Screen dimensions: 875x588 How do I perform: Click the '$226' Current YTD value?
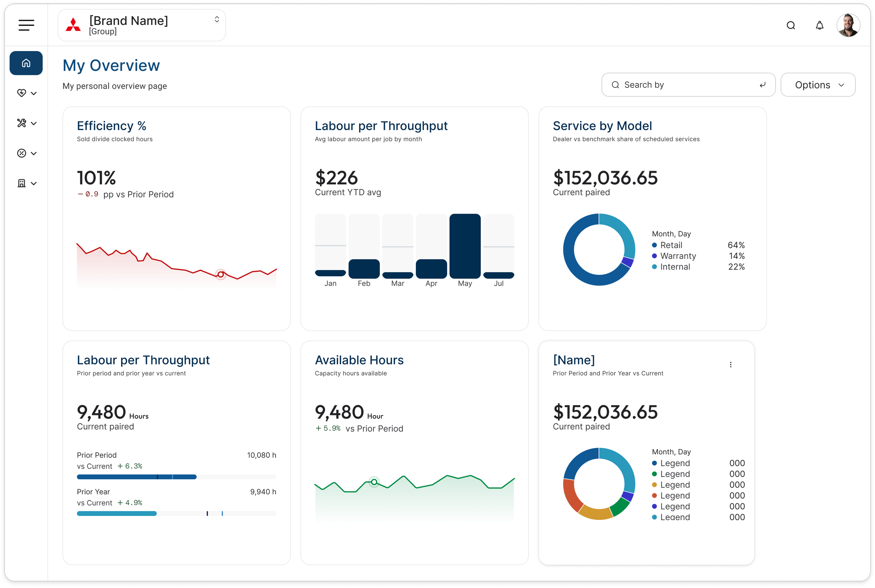336,178
